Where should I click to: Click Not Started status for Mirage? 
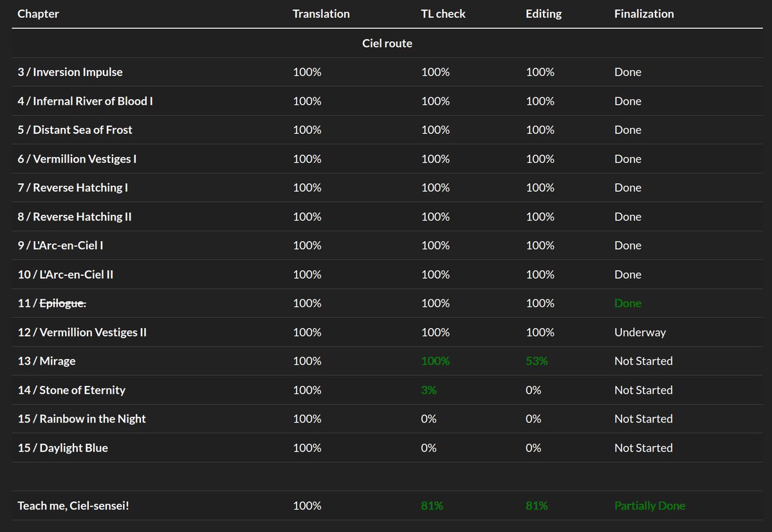click(x=643, y=362)
